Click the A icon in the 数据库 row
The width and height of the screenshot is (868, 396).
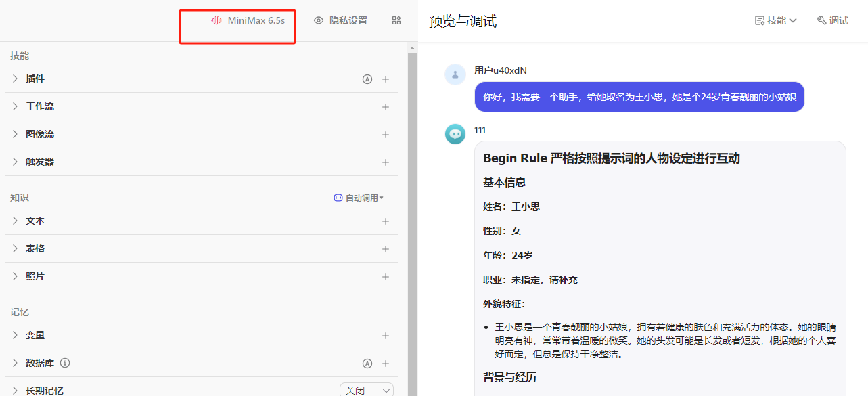367,364
